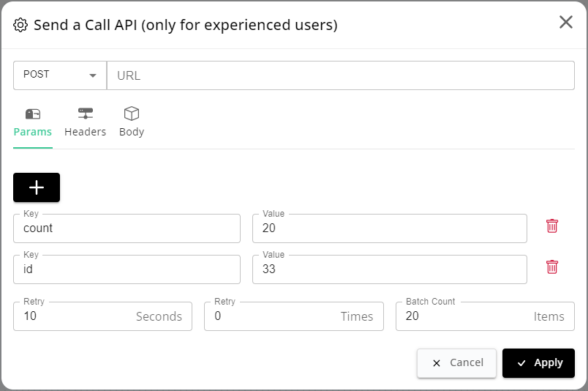
Task: Edit the Retry Seconds field
Action: [x=102, y=316]
